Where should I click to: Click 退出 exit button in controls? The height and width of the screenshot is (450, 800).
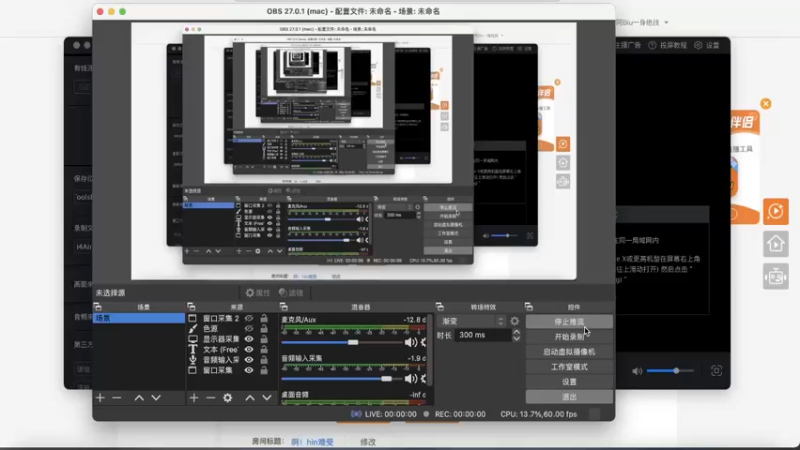coord(569,396)
